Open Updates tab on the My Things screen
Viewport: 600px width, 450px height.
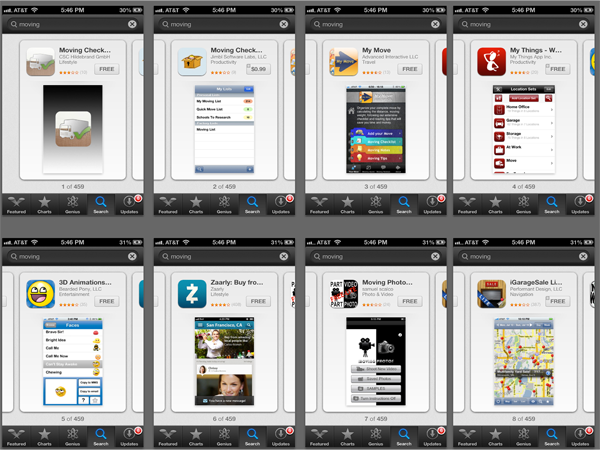[x=580, y=205]
